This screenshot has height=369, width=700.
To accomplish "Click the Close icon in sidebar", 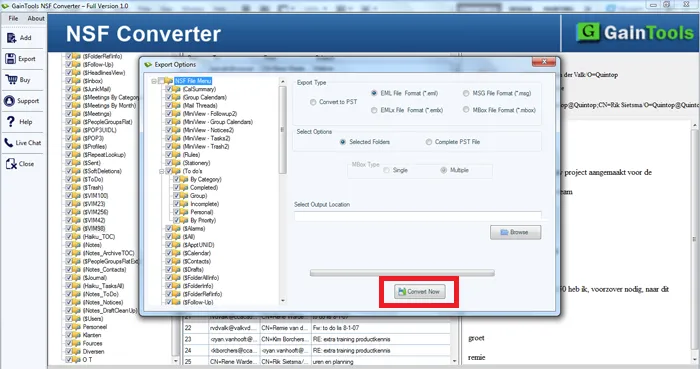I will pos(11,164).
